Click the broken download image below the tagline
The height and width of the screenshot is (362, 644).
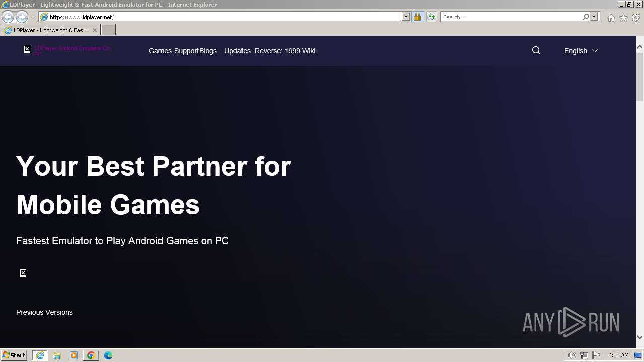coord(23,273)
